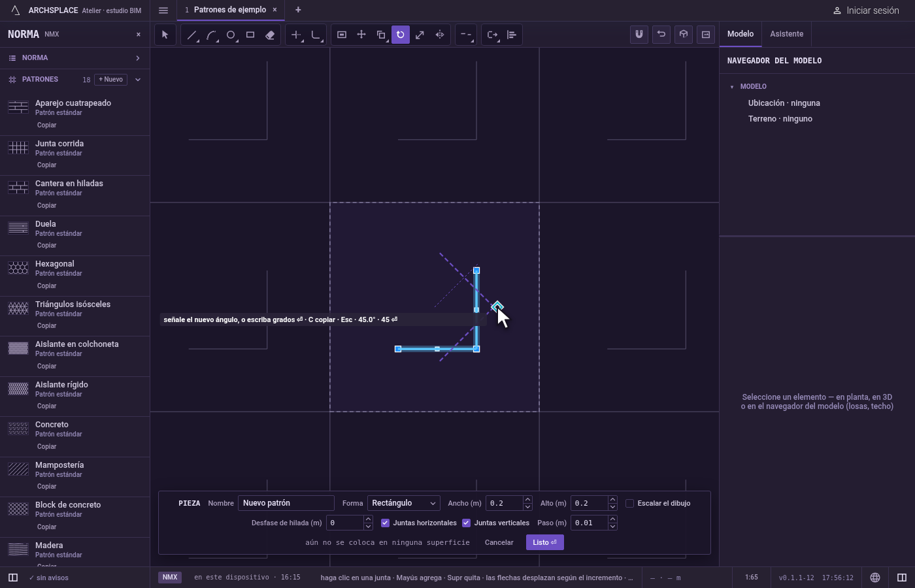The height and width of the screenshot is (588, 915).
Task: Select the move tool
Action: click(x=361, y=35)
